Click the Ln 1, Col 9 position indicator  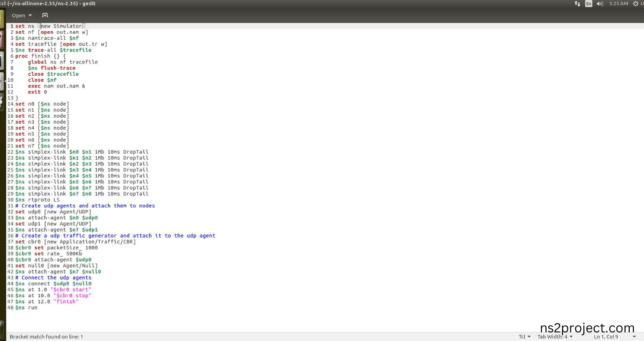click(x=606, y=337)
